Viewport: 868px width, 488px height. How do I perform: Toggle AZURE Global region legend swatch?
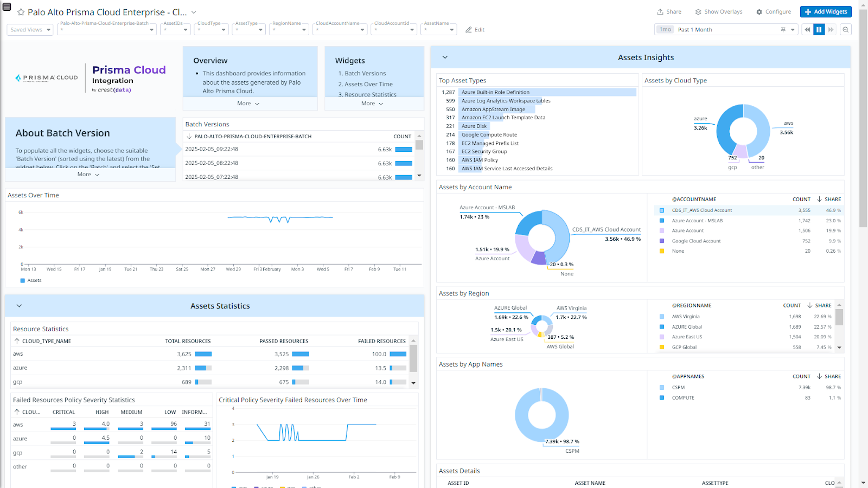(x=662, y=327)
